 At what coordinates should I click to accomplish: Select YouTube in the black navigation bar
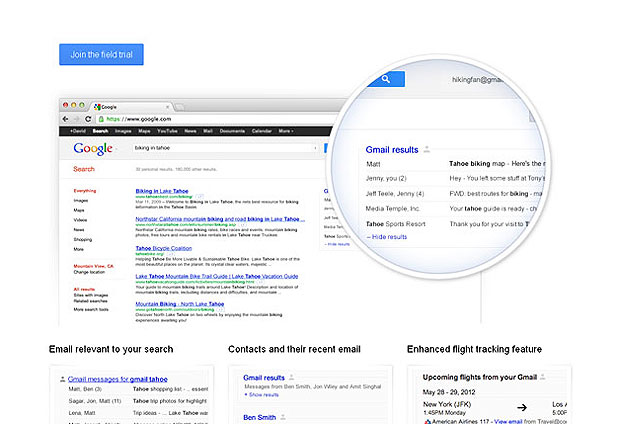167,131
